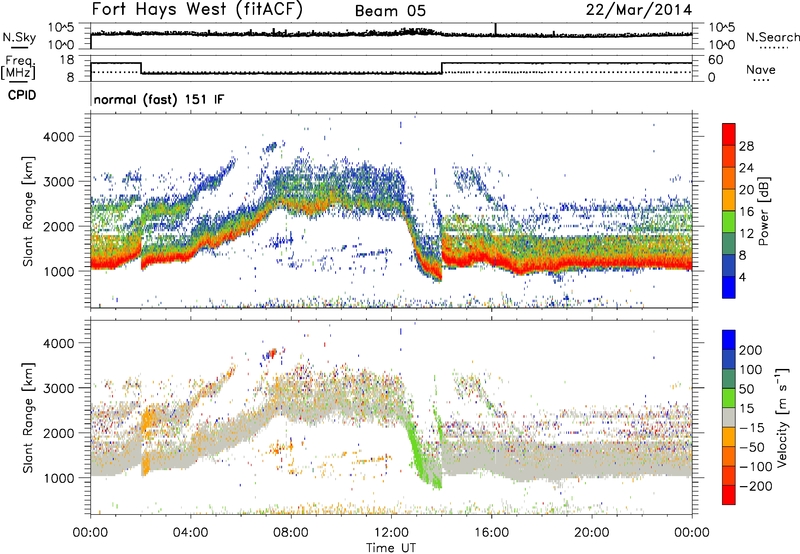Click the '04:00' time tick label
Viewport: 800px width, 554px height.
(191, 533)
